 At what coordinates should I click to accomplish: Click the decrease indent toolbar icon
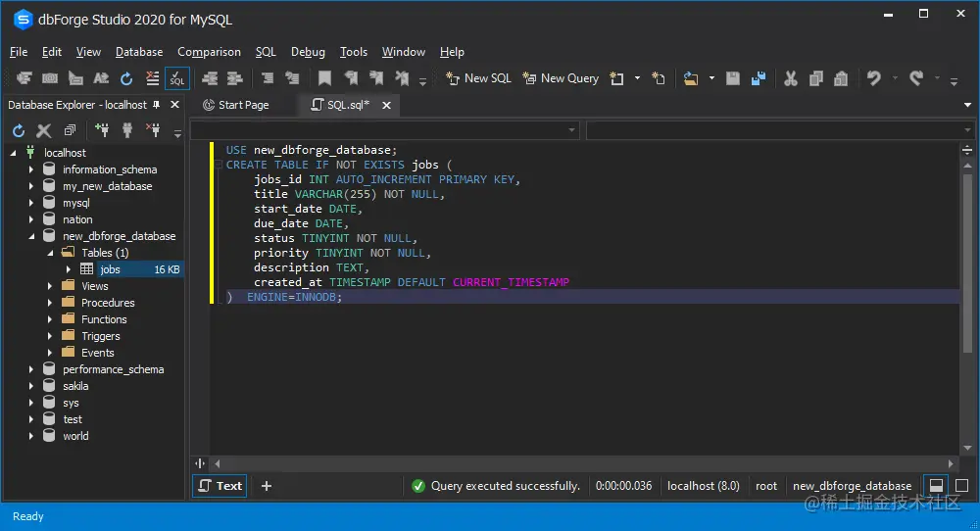pos(210,78)
